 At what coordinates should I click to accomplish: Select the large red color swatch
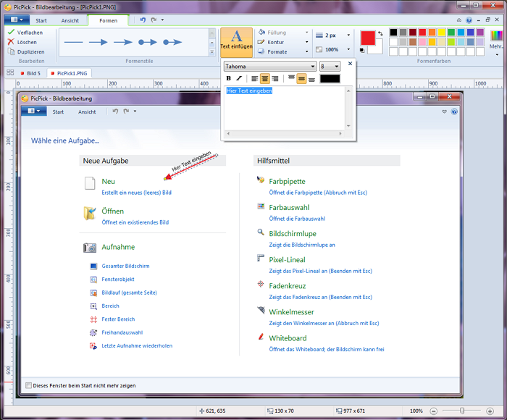click(x=368, y=38)
